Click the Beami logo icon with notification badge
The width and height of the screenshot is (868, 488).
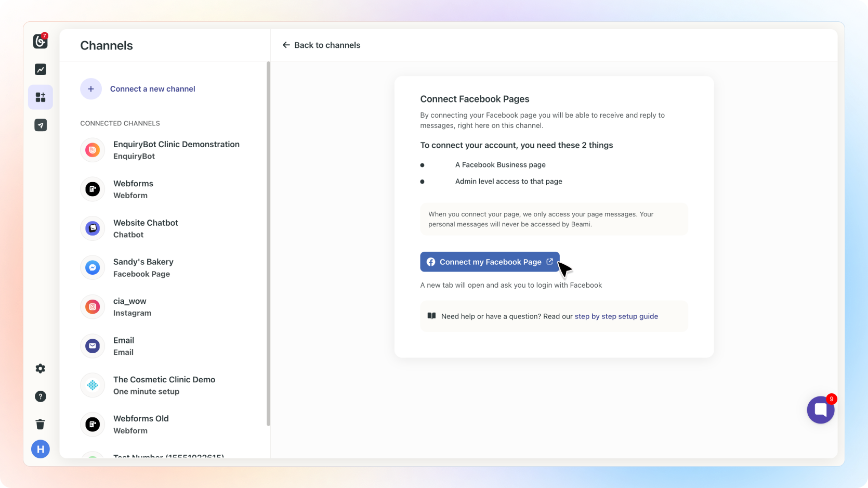pyautogui.click(x=41, y=41)
